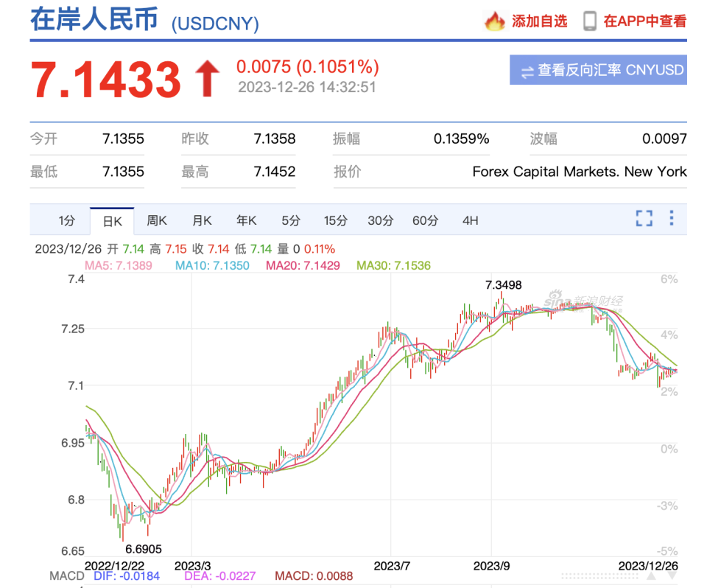Select the 60分 interval tab
Viewport: 707px width, 588px height.
coord(426,220)
